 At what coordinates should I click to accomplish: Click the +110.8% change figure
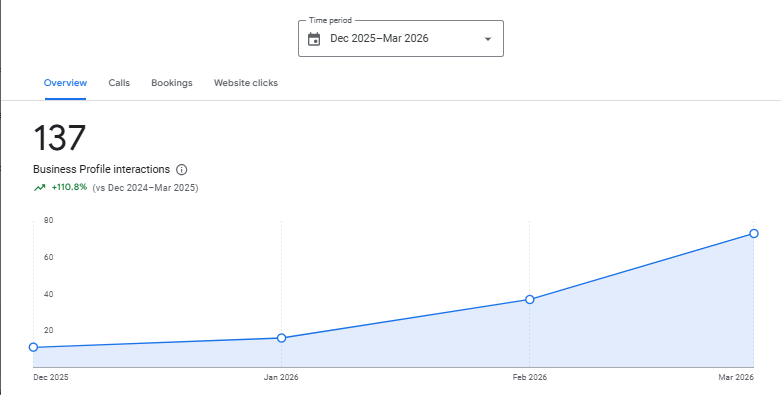coord(69,187)
